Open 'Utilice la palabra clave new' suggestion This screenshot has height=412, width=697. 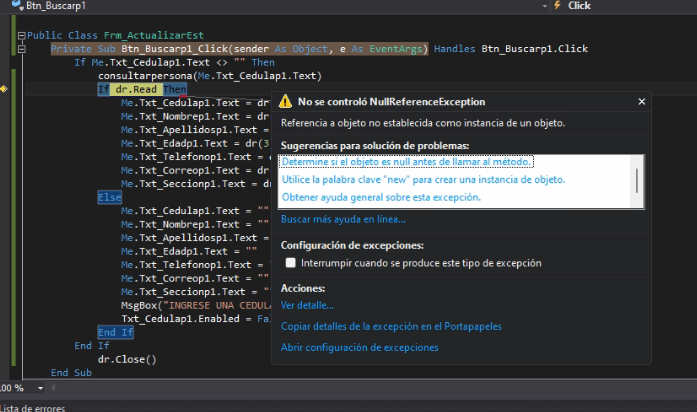click(x=423, y=180)
